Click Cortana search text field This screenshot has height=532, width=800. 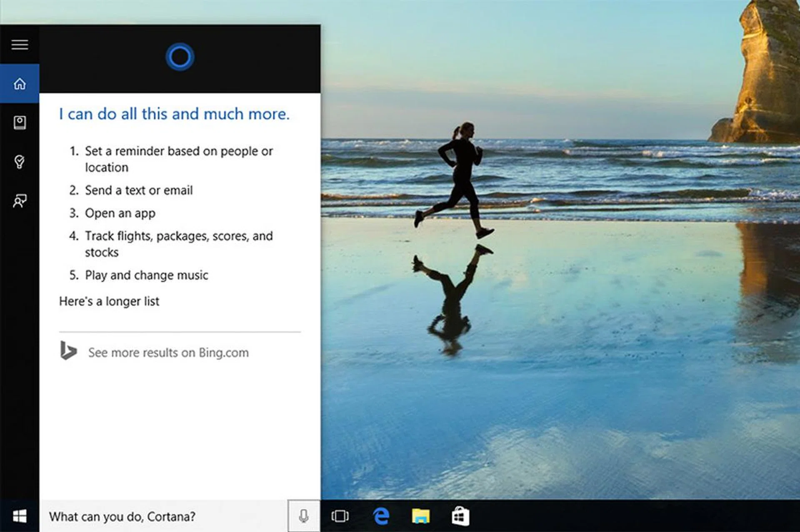coord(162,516)
